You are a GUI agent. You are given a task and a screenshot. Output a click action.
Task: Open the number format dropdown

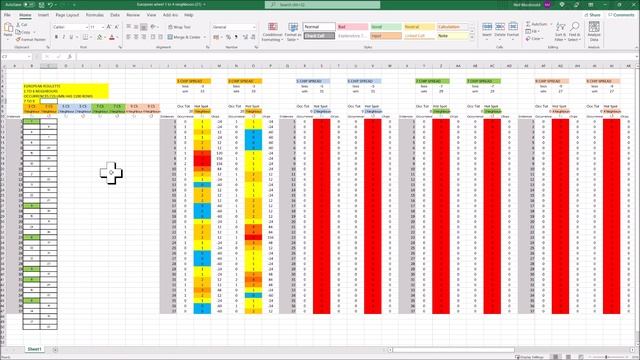point(254,27)
